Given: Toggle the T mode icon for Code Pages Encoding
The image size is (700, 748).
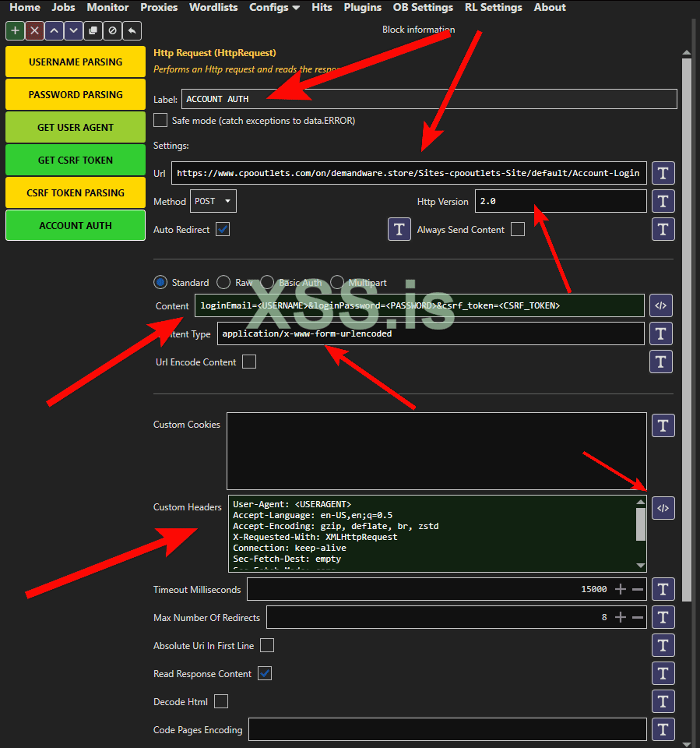Looking at the screenshot, I should tap(663, 730).
